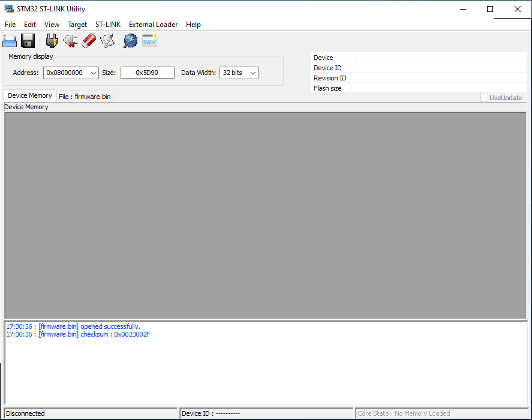Maximize the ST-LINK Utility window

pos(490,9)
